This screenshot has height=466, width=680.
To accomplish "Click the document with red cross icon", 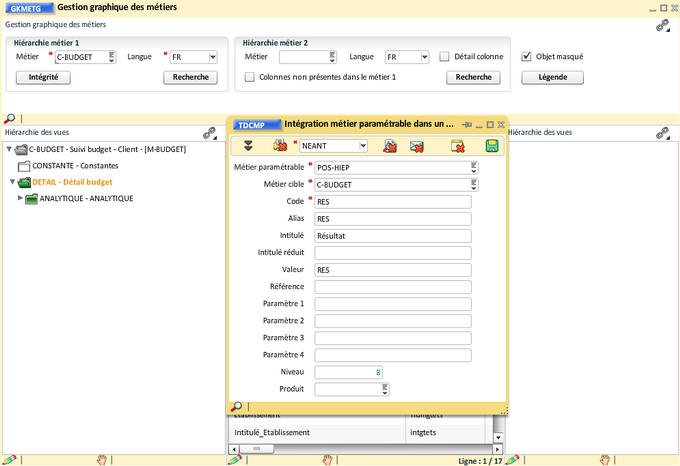I will [x=388, y=146].
